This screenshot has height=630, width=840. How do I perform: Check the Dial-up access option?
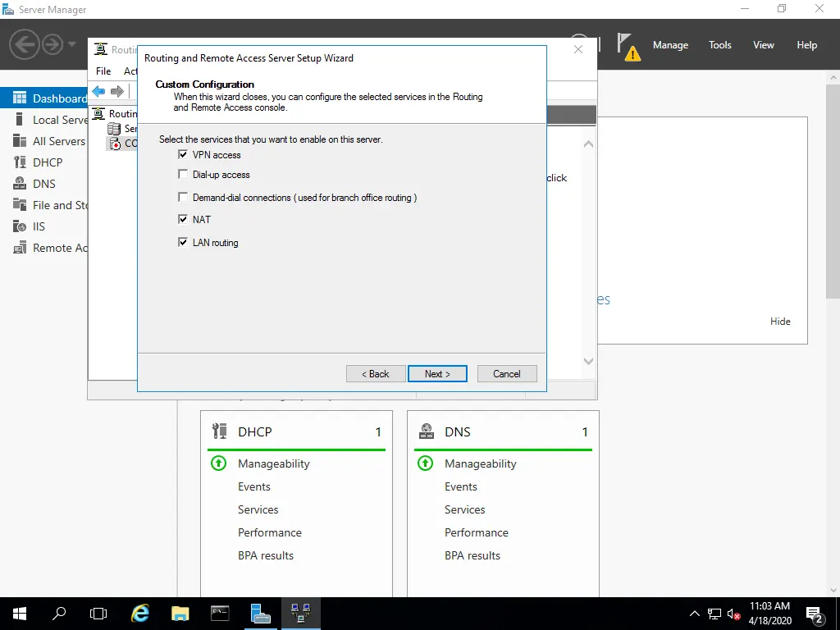coord(183,175)
